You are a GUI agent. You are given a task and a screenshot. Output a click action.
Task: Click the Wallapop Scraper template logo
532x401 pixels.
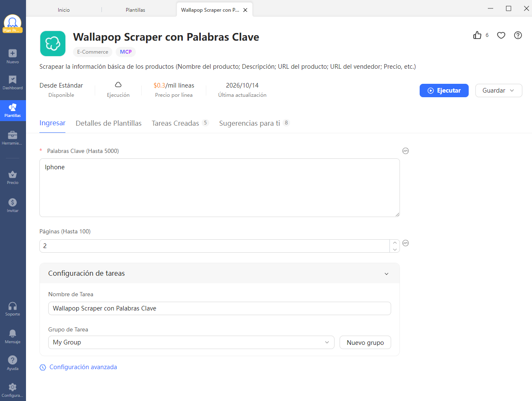coord(53,44)
